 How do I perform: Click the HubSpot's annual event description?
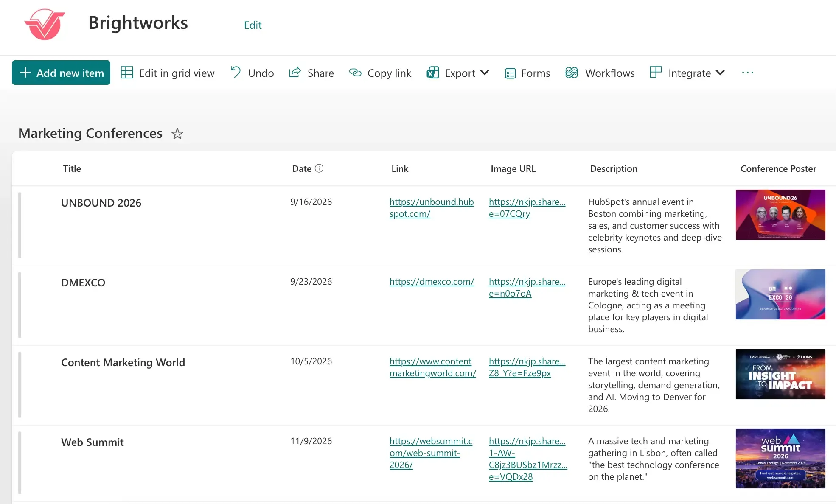pyautogui.click(x=655, y=225)
